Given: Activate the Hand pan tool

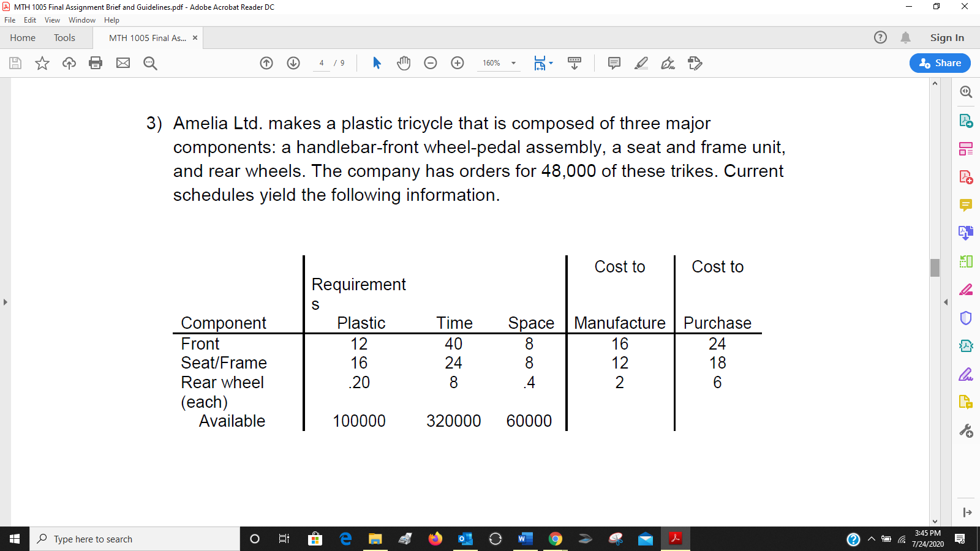Looking at the screenshot, I should (x=404, y=63).
